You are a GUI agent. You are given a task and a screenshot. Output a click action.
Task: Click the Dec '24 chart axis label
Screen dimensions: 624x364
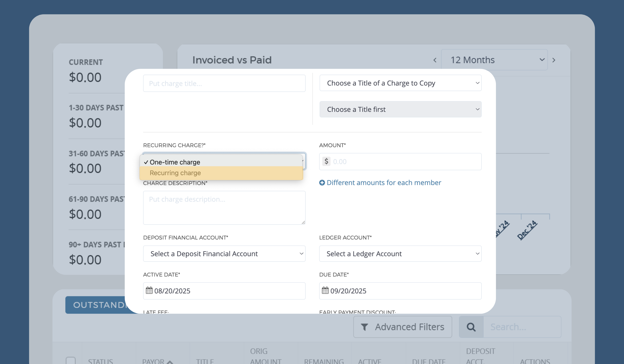point(527,230)
